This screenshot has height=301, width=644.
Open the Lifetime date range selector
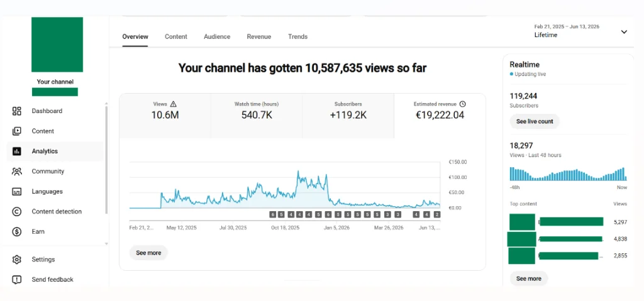click(x=581, y=31)
